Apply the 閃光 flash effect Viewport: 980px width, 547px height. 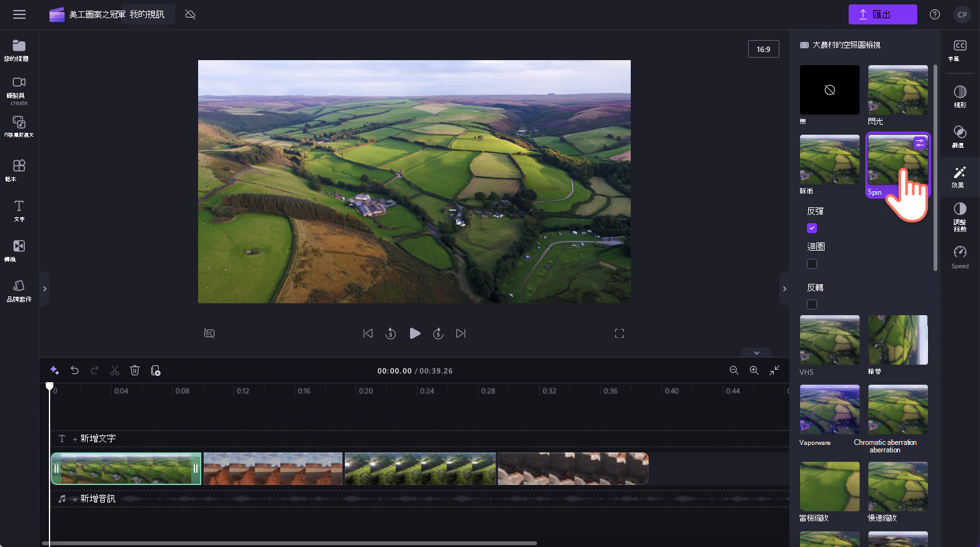click(898, 90)
